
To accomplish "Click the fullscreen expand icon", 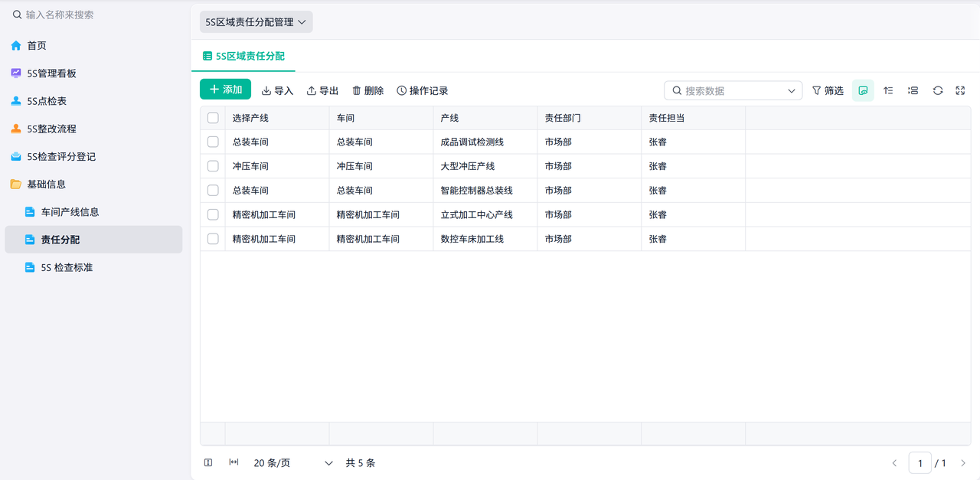I will pos(960,90).
